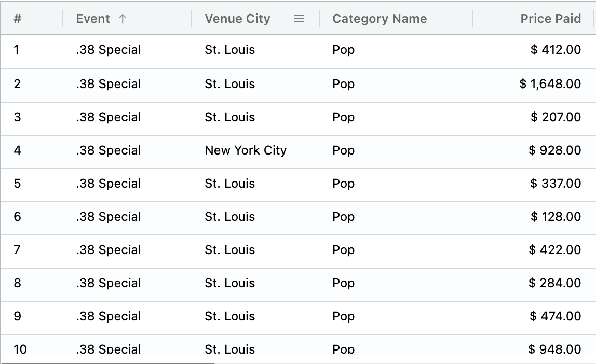Select the $ 928.00 price cell

pyautogui.click(x=554, y=150)
